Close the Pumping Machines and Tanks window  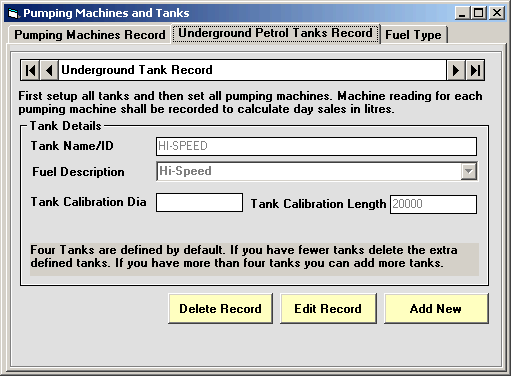497,13
